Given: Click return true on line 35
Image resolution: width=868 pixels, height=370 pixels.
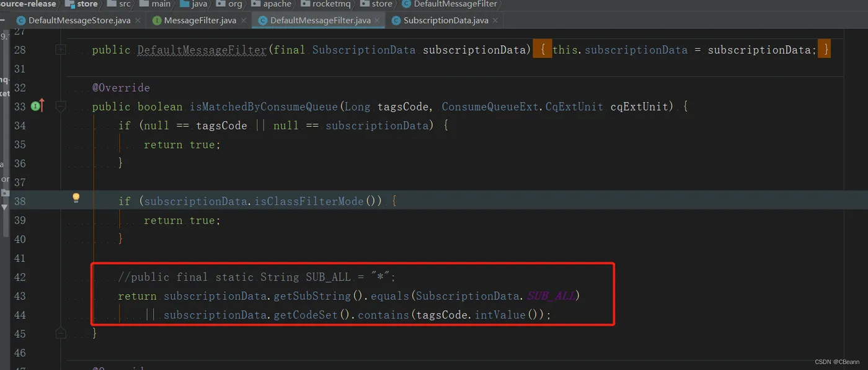Looking at the screenshot, I should pos(182,145).
